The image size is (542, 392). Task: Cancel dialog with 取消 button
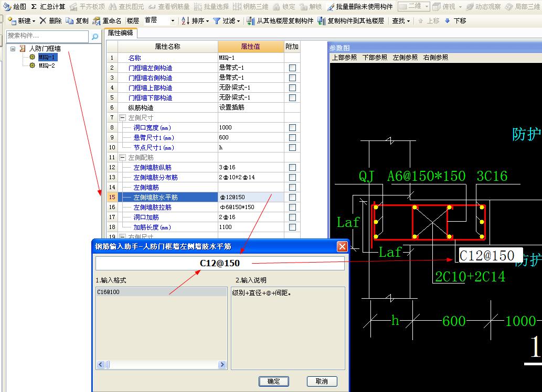pos(322,382)
